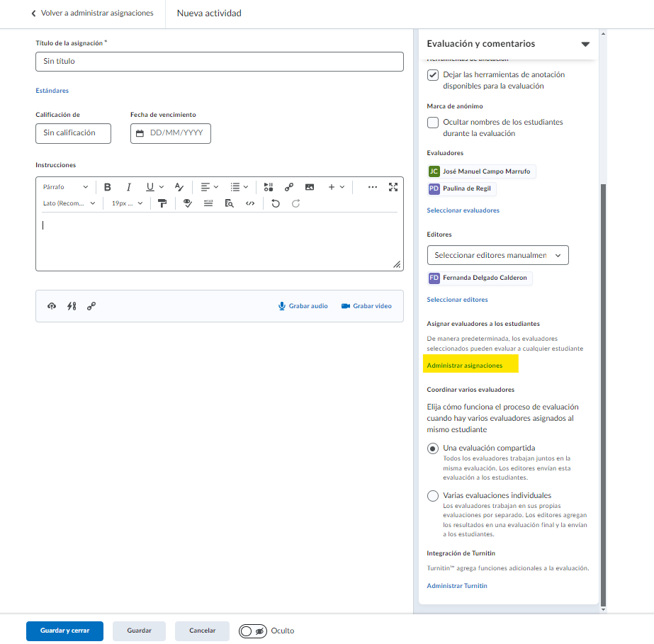Open the source code editor icon
The image size is (654, 644).
click(249, 203)
